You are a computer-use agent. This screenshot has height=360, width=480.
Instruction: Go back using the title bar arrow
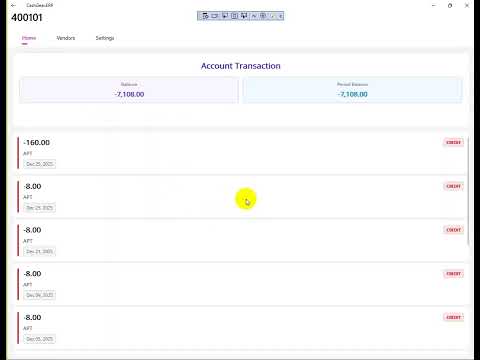13,5
